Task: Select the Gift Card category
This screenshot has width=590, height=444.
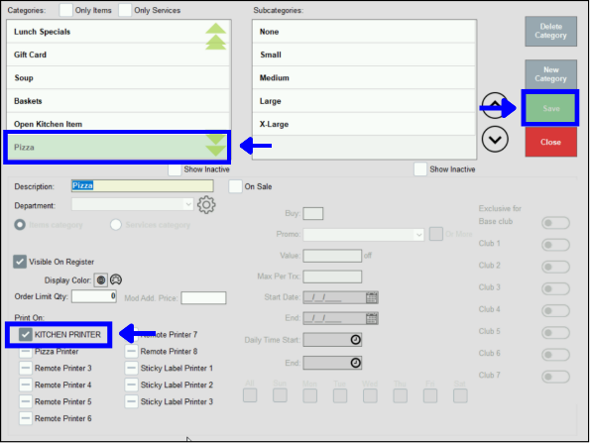Action: coord(119,55)
